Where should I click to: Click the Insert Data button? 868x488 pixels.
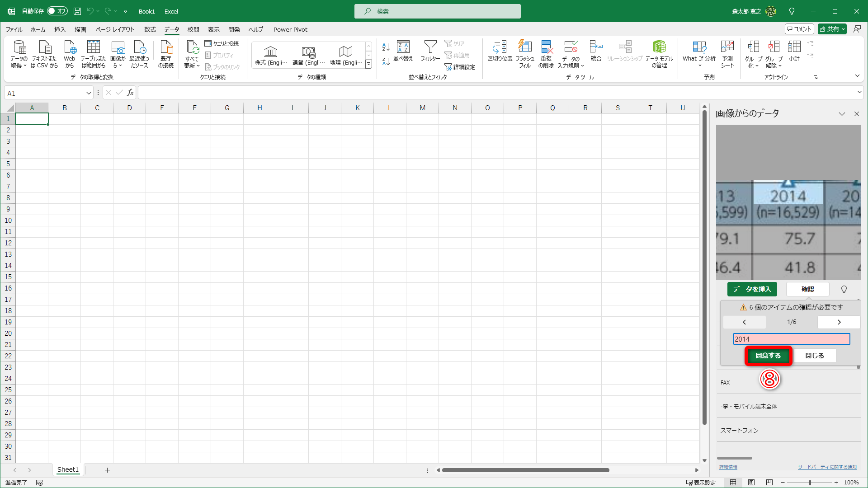point(752,289)
